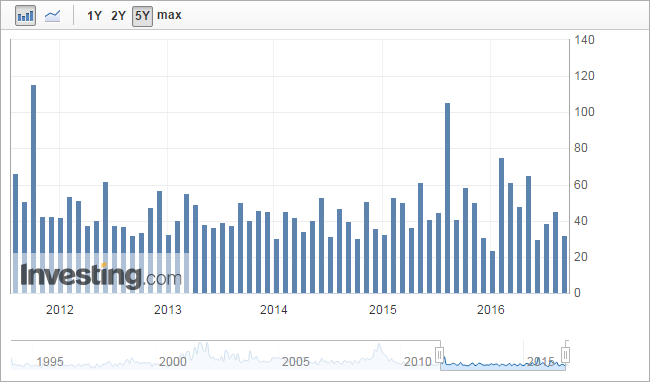Click the 20 y-axis value
Image resolution: width=650 pixels, height=382 pixels.
point(581,257)
